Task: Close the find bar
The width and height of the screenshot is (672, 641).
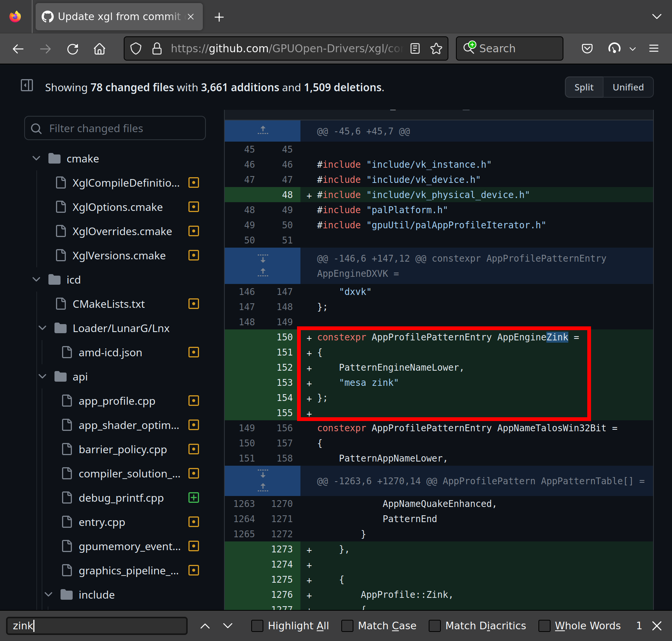Action: [657, 626]
